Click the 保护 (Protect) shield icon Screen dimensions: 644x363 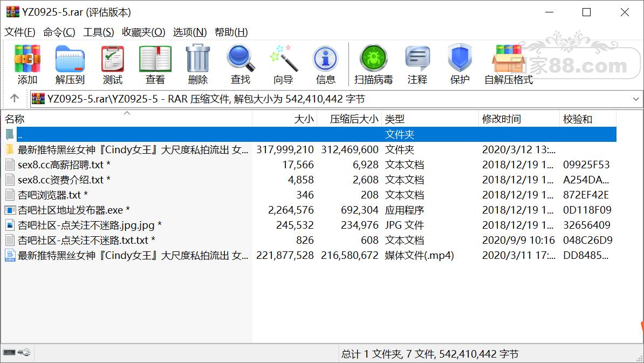click(x=460, y=58)
